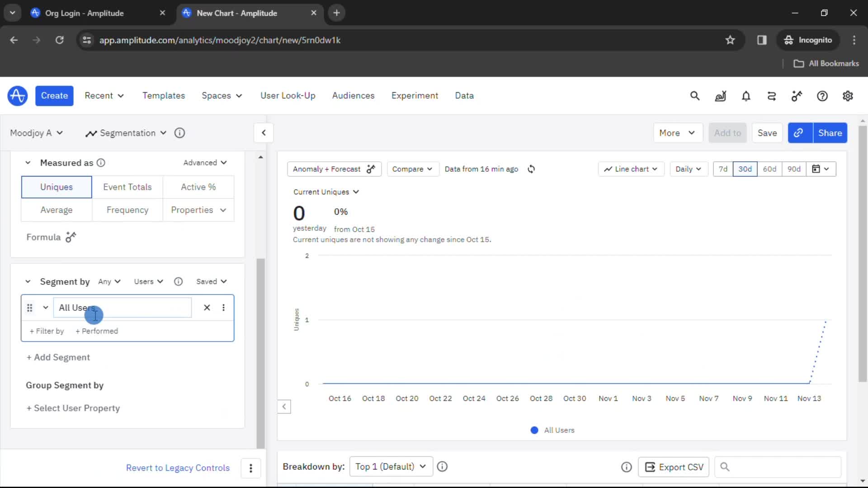This screenshot has height=488, width=868.
Task: Click the Anomaly + Forecast icon
Action: coord(371,169)
